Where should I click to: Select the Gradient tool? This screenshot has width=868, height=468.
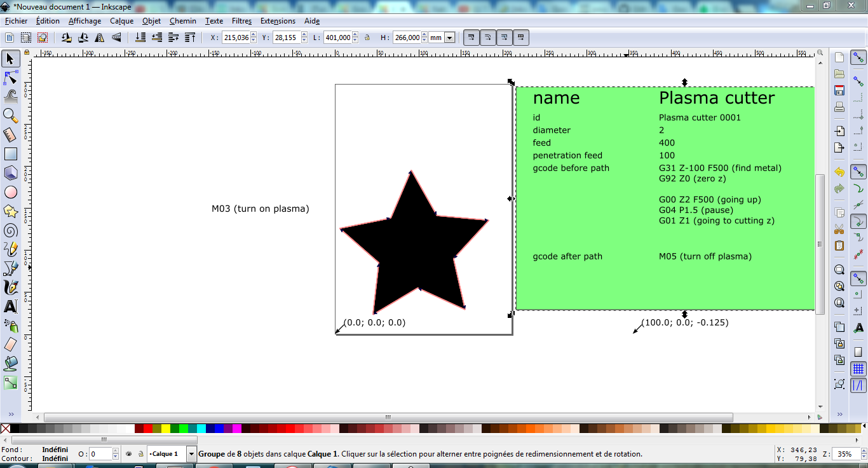click(10, 383)
